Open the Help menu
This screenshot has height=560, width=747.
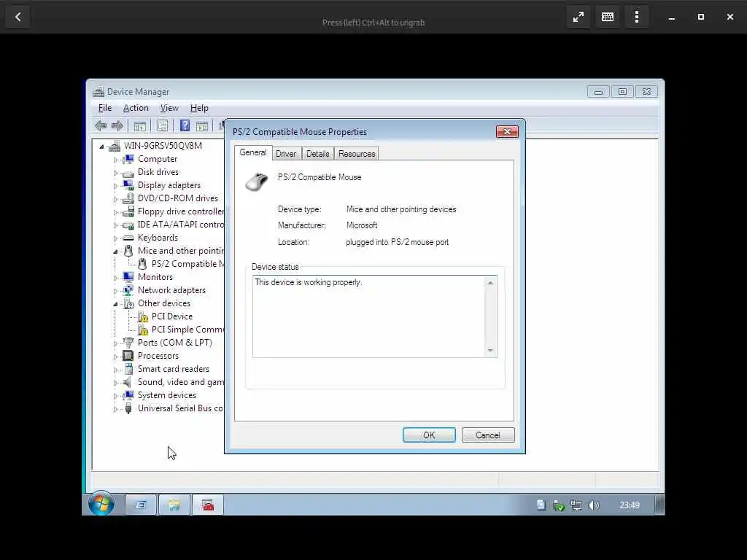(x=199, y=108)
